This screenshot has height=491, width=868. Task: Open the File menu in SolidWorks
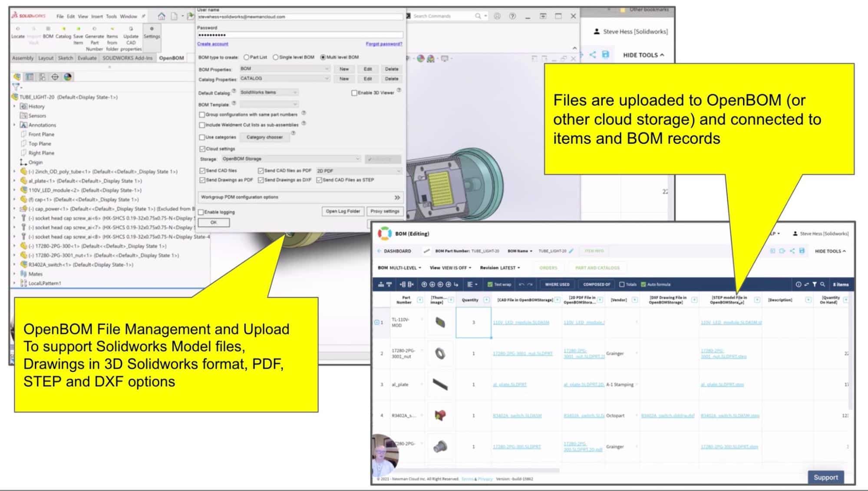tap(60, 16)
